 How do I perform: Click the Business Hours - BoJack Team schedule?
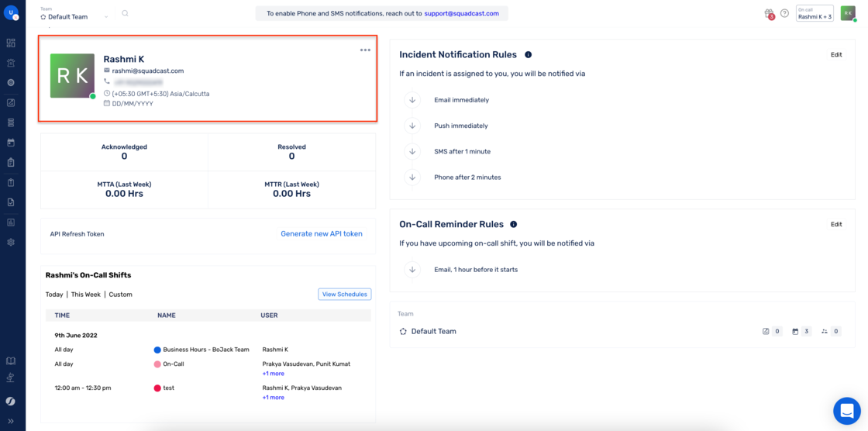coord(206,350)
